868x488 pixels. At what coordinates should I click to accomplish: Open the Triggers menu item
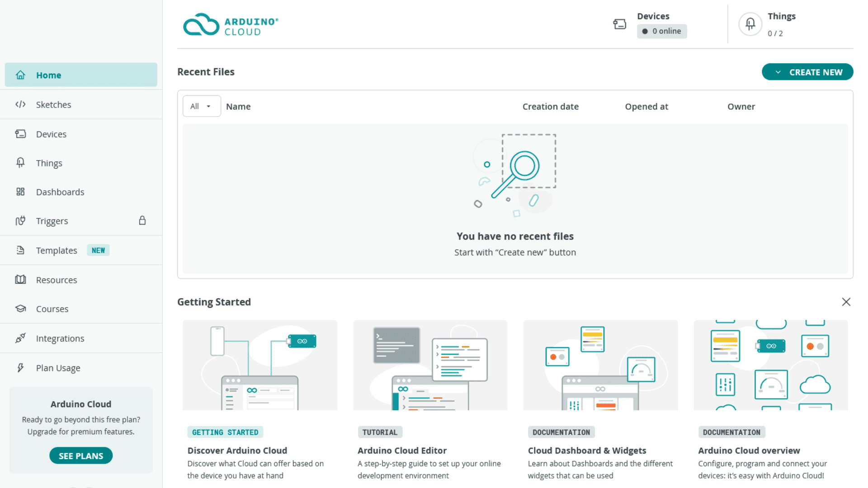81,221
